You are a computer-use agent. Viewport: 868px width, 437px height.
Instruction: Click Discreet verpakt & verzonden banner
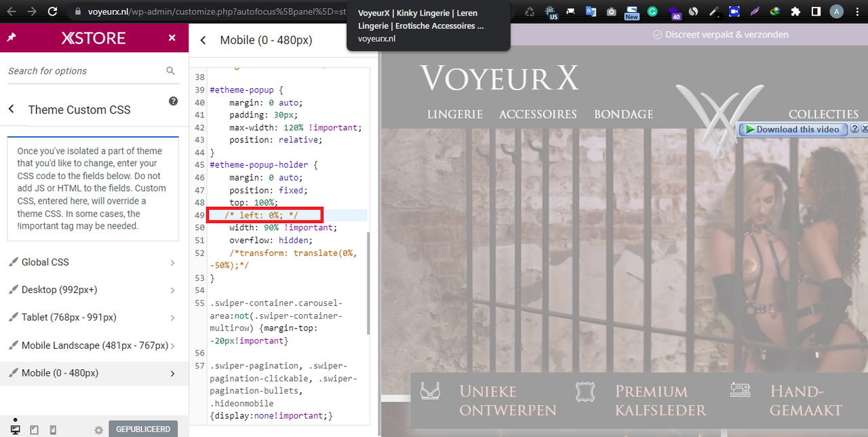click(720, 35)
